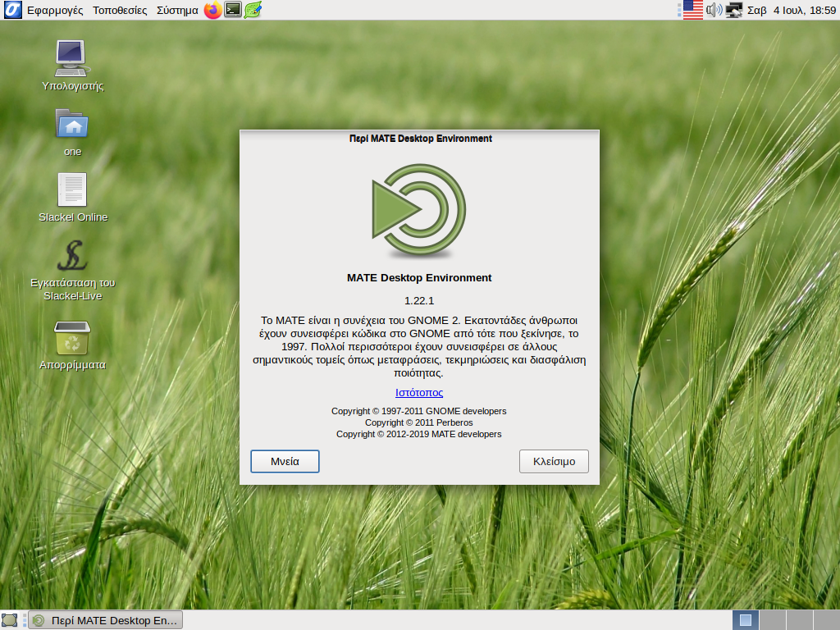The height and width of the screenshot is (630, 840).
Task: Open the clock showing Σαβ 4 Ιουλ, 18:59
Action: 792,10
